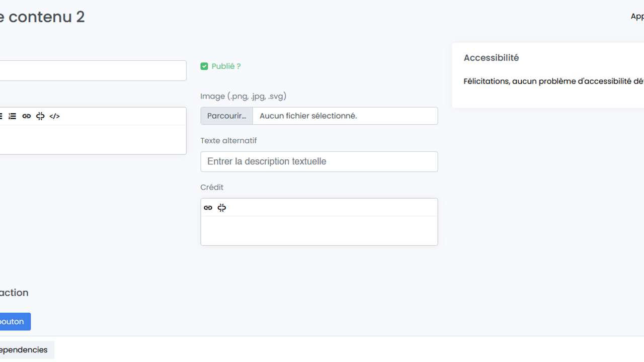Screen dimensions: 644x362
Task: Click the 'Parcourir...' file browse button
Action: (226, 116)
